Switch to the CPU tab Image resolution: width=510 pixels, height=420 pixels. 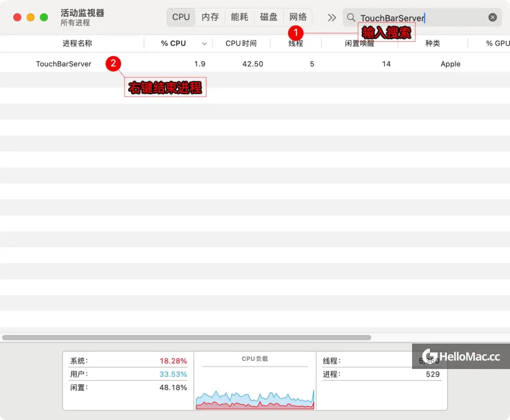(x=181, y=17)
